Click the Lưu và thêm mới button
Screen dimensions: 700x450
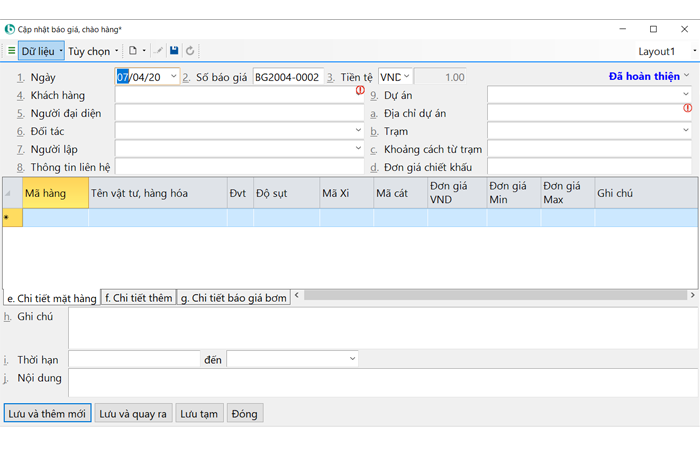click(x=47, y=413)
